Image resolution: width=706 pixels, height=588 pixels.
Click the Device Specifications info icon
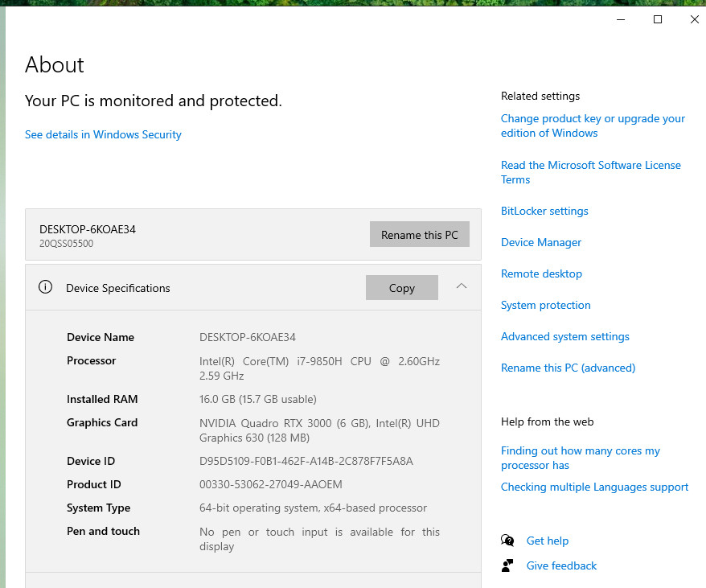coord(45,287)
